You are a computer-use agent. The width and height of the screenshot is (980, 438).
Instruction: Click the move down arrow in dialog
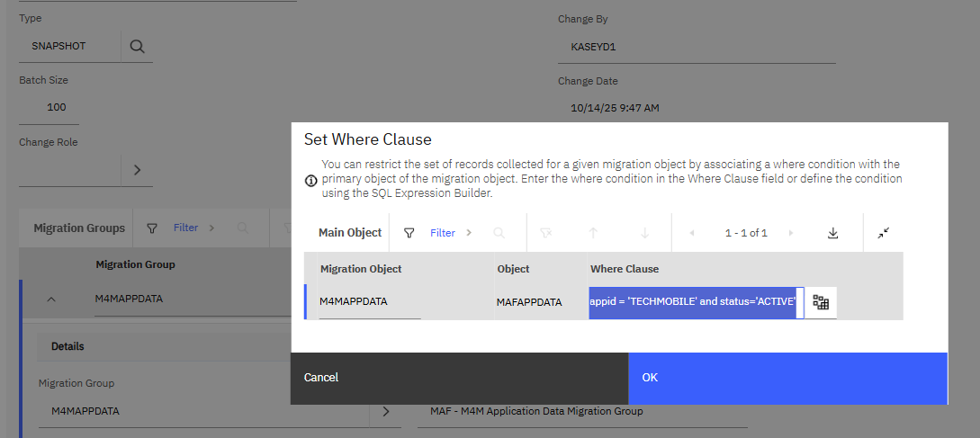644,233
